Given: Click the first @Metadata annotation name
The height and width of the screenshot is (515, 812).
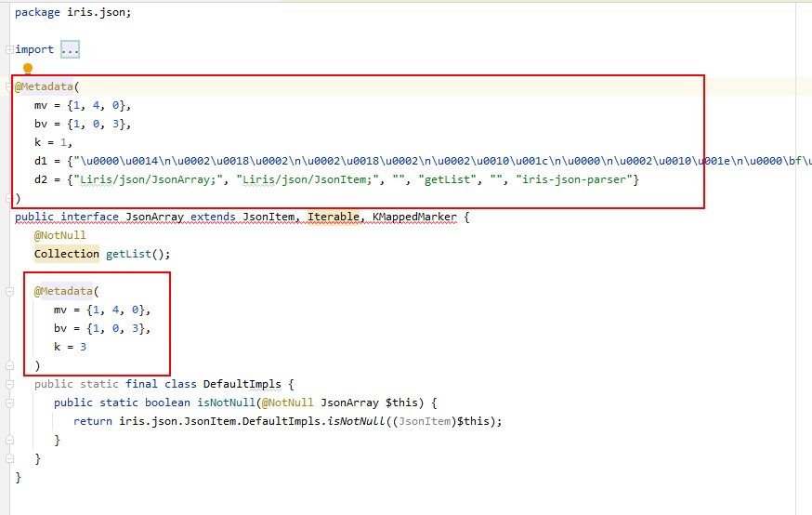Looking at the screenshot, I should tap(44, 87).
